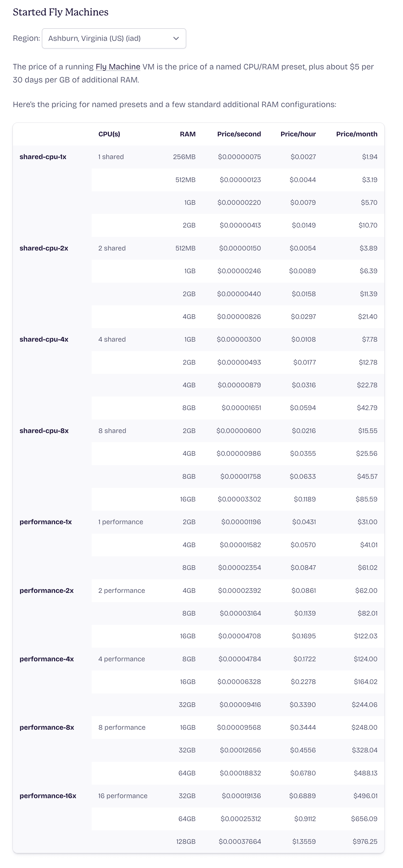
Task: Click the chevron arrow in Region selector
Action: coord(176,38)
